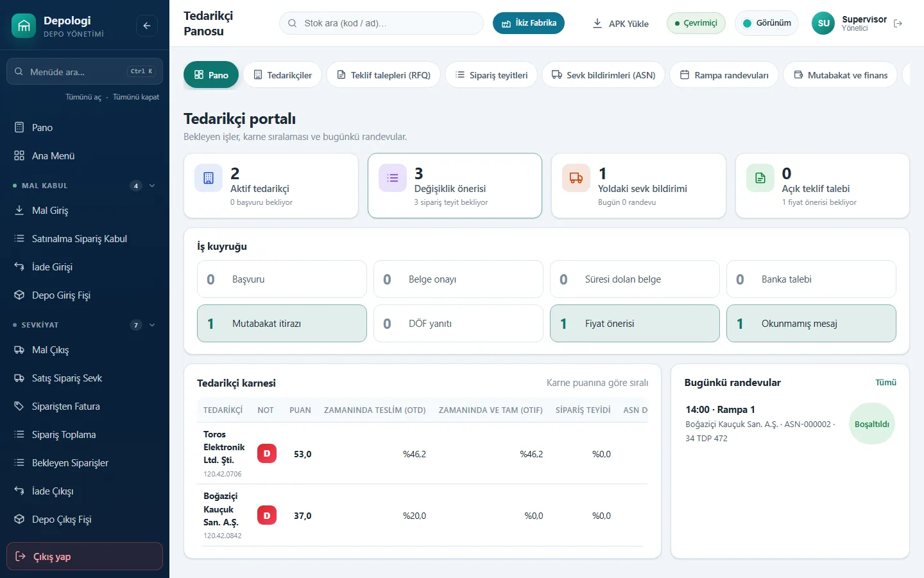Image resolution: width=924 pixels, height=578 pixels.
Task: Open Siparişten Fatura in the sidebar
Action: (85, 407)
